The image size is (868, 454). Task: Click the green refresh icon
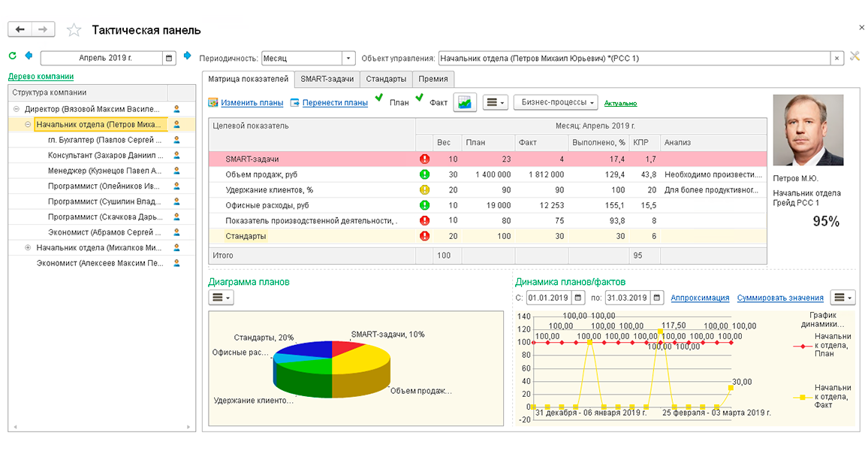pos(13,56)
